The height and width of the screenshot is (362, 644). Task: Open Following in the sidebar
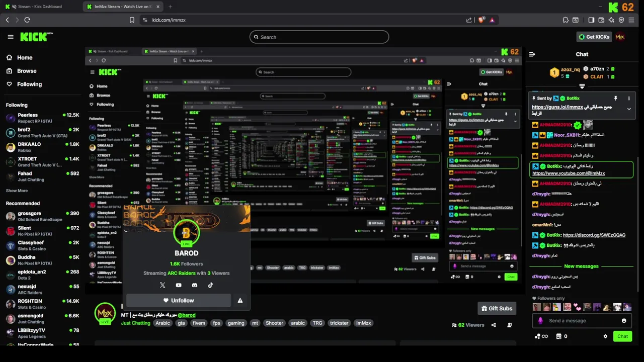tap(24, 84)
